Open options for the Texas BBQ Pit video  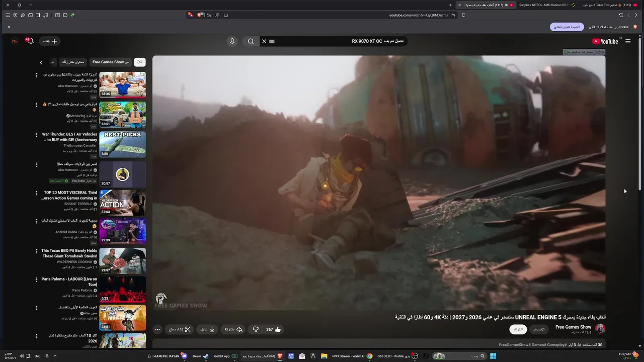(36, 251)
